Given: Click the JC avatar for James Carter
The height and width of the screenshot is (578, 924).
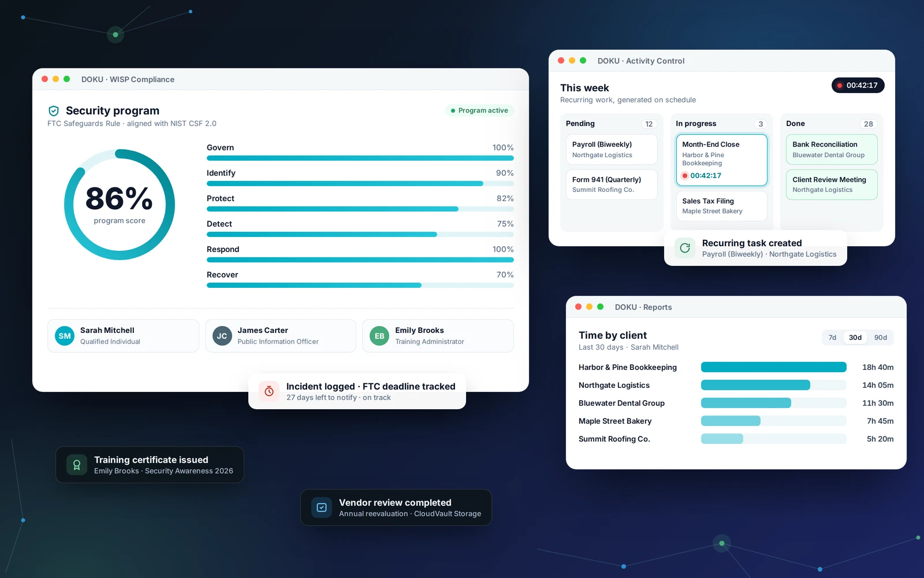Looking at the screenshot, I should [x=222, y=336].
